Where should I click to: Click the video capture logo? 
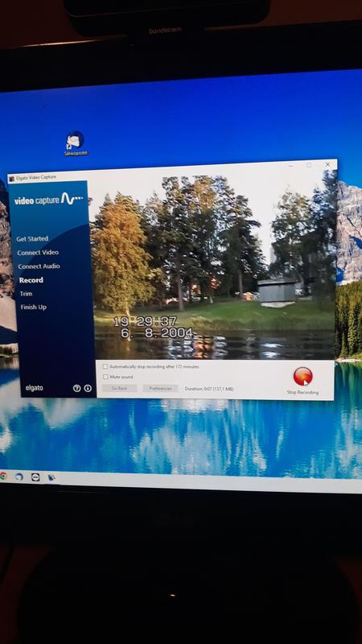49,200
